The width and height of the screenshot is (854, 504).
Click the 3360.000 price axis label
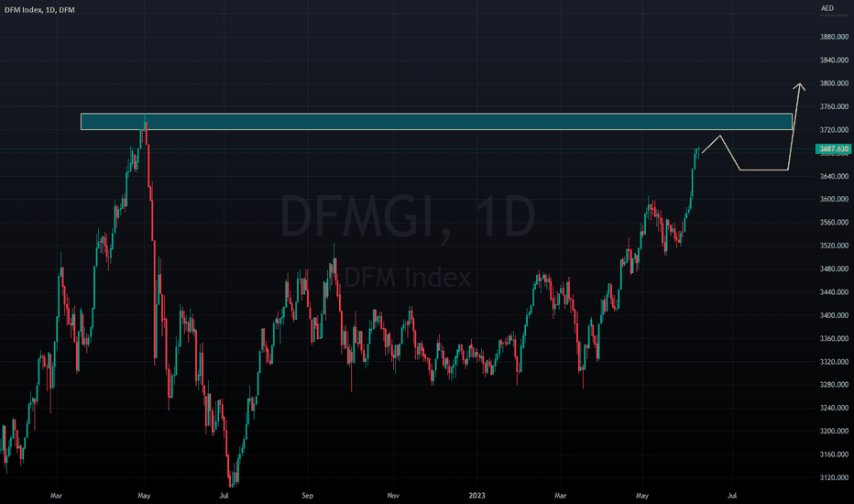(834, 339)
